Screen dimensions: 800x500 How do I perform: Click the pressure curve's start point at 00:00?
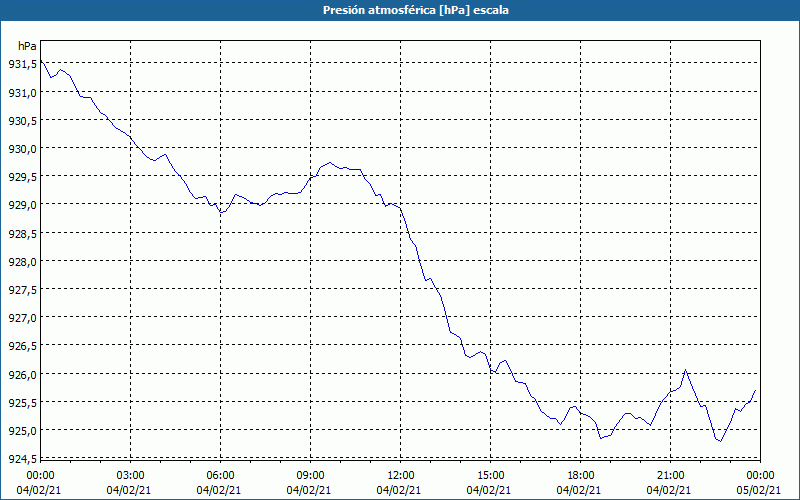(41, 60)
